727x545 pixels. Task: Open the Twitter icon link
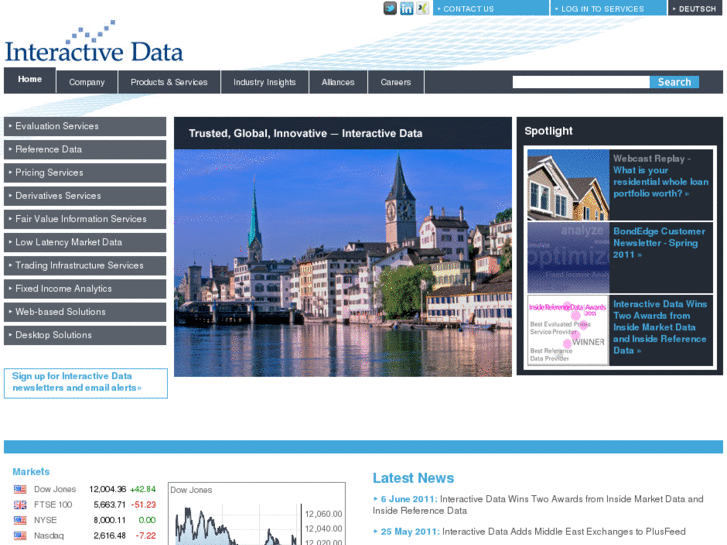(390, 8)
